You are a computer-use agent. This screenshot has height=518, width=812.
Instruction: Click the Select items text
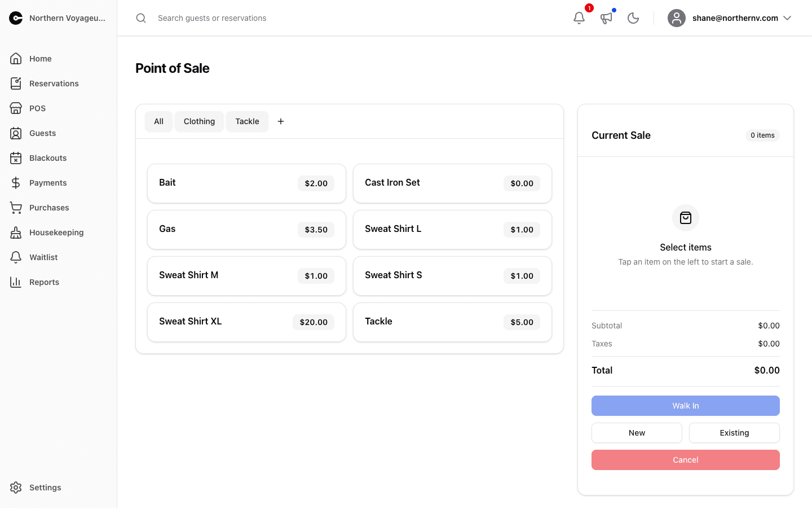click(686, 247)
